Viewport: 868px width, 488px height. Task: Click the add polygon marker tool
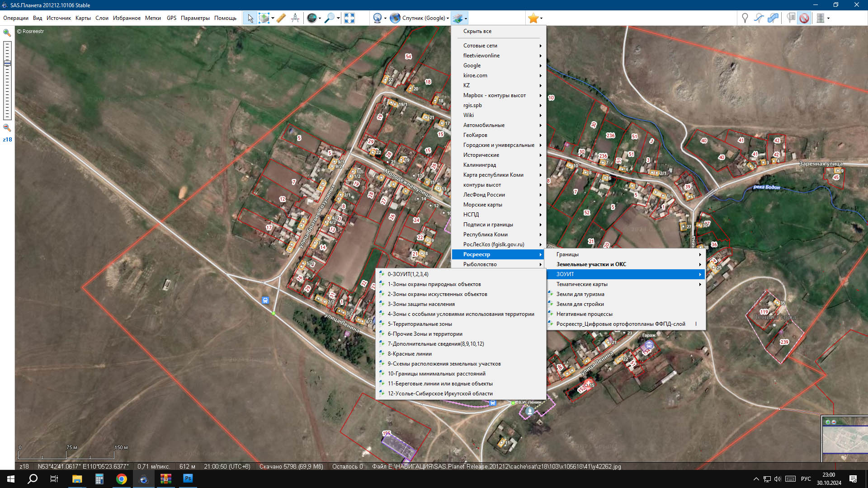coord(774,18)
